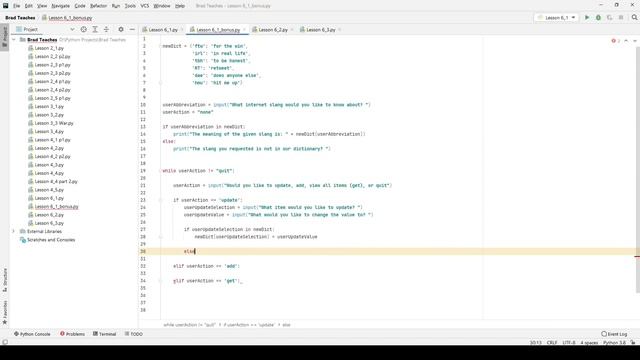Jump to previous highlighted error arrow
Screen dimensions: 640x360
pos(626,41)
